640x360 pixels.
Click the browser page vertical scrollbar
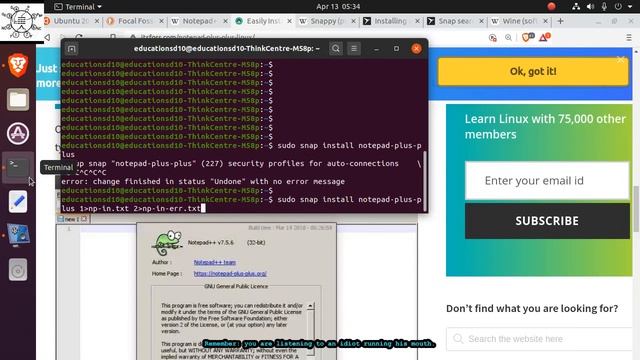pos(636,208)
